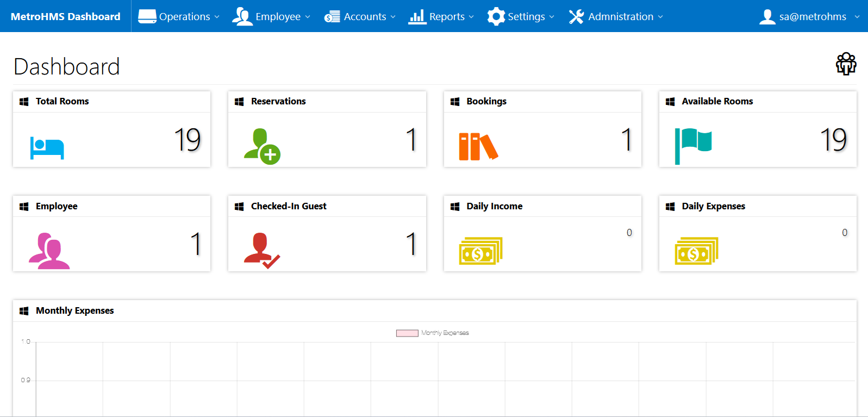
Task: Click the tile icon beside Reservations title
Action: (239, 102)
